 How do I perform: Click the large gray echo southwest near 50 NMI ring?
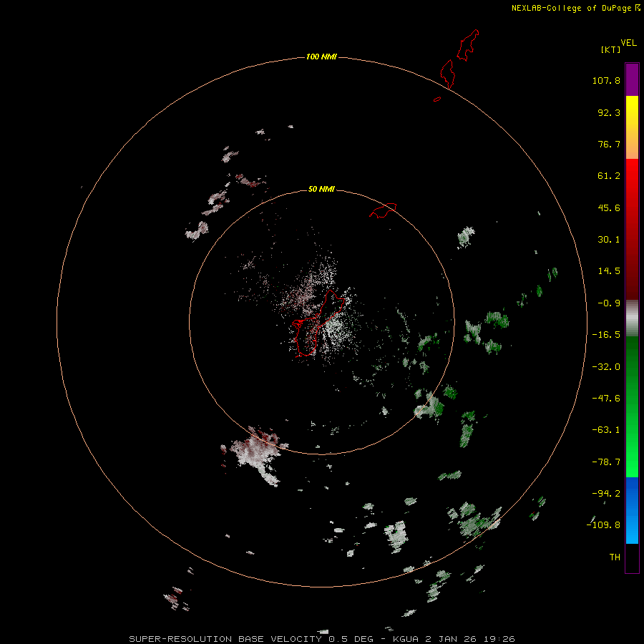pos(255,455)
